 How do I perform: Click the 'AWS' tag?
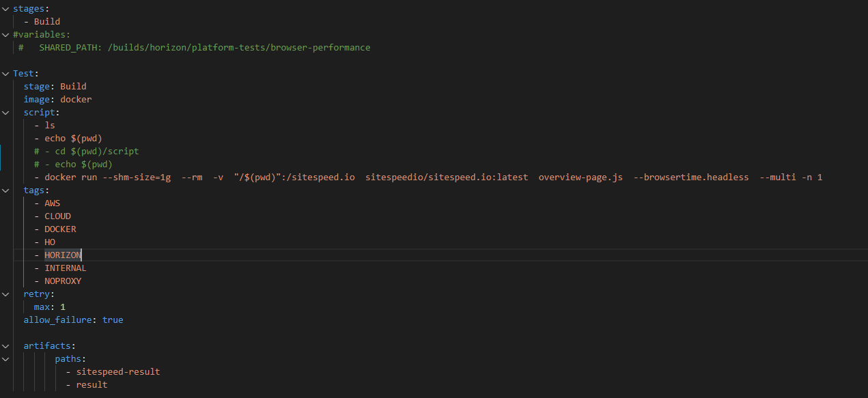[x=53, y=203]
